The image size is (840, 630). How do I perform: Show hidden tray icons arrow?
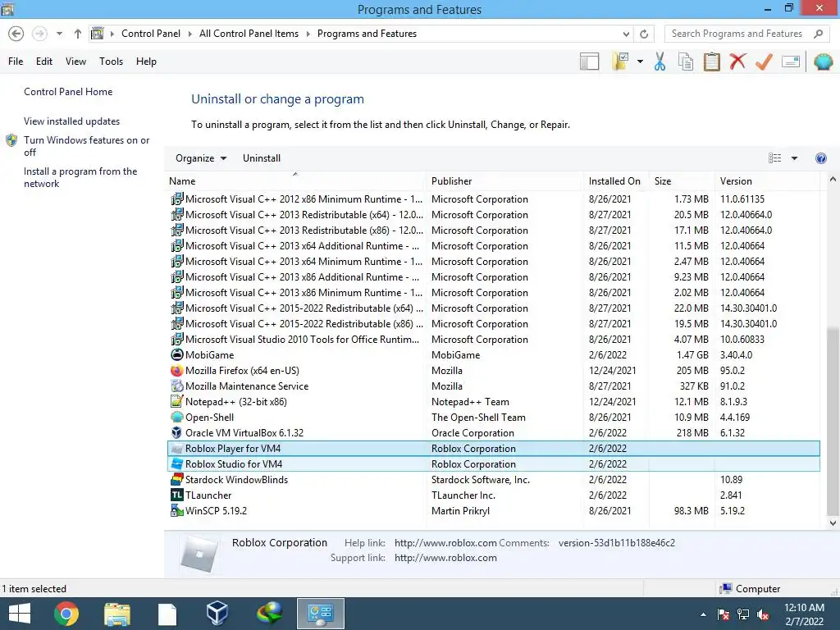[x=703, y=614]
